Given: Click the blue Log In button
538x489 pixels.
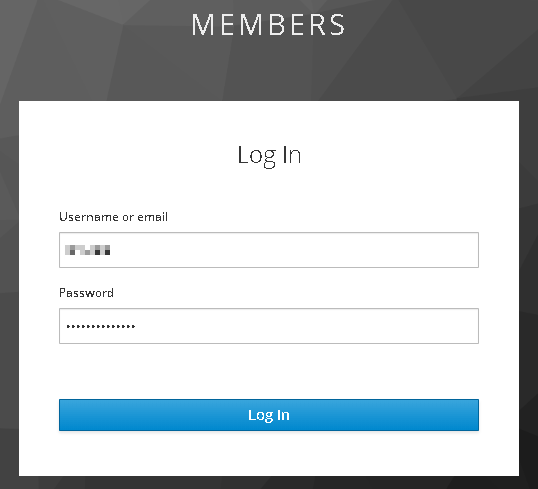Looking at the screenshot, I should coord(269,415).
